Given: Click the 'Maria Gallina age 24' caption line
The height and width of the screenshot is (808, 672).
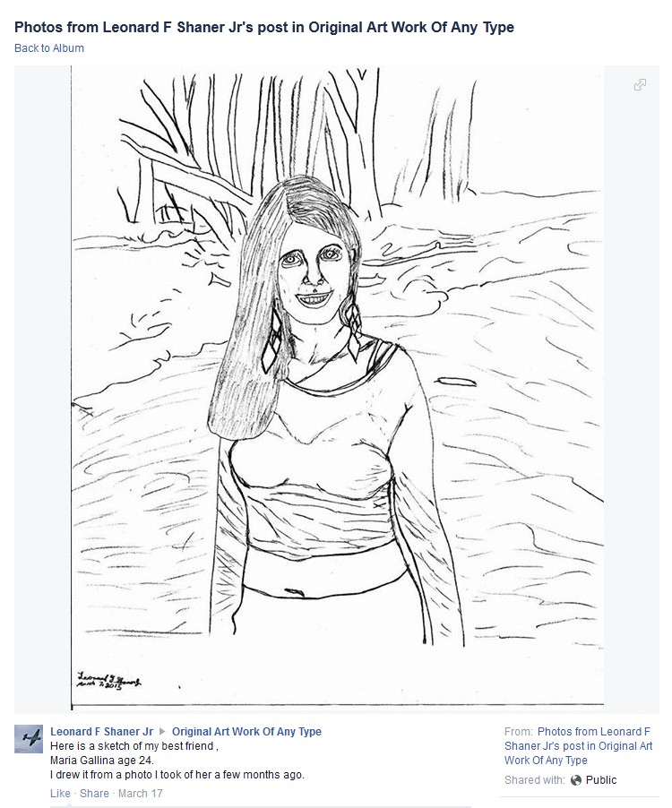Looking at the screenshot, I should tap(101, 761).
